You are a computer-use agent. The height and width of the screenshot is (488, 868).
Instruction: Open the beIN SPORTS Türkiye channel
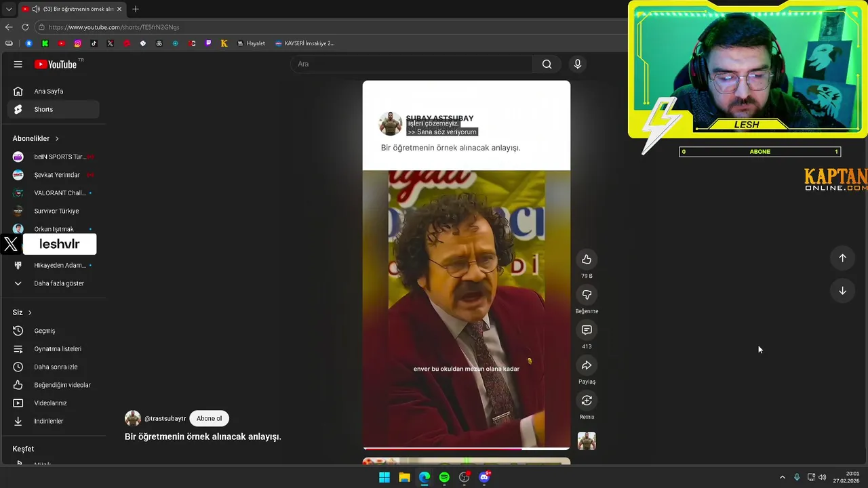[x=53, y=157]
